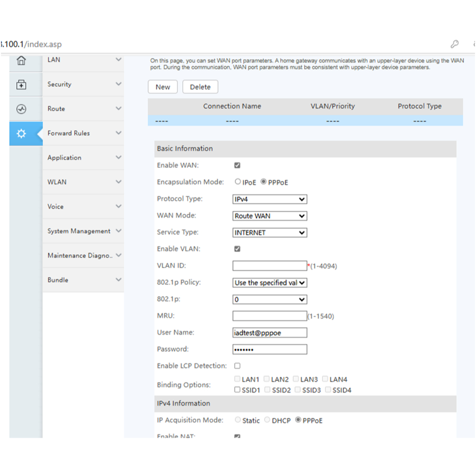The width and height of the screenshot is (476, 476).
Task: Click the New button
Action: (x=163, y=87)
